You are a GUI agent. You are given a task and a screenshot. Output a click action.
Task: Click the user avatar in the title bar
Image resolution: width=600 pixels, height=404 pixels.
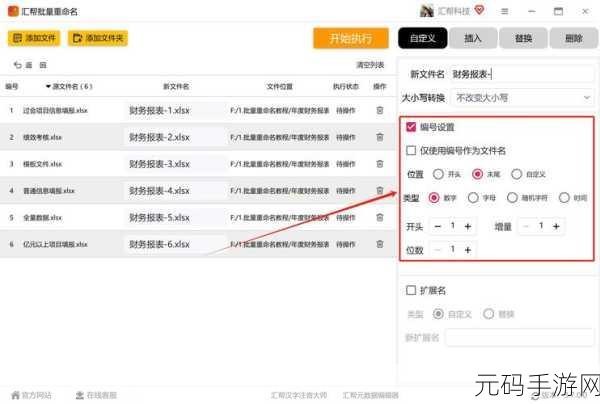click(x=426, y=11)
